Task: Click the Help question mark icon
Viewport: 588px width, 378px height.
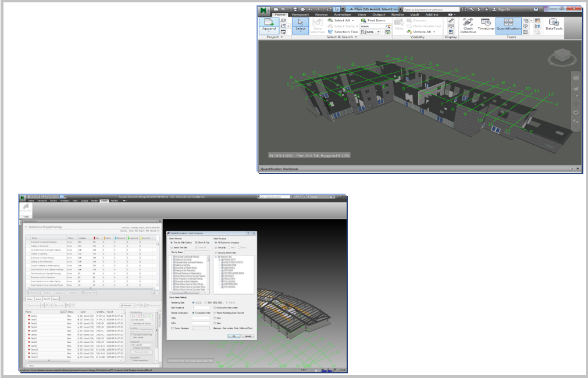Action: [536, 9]
